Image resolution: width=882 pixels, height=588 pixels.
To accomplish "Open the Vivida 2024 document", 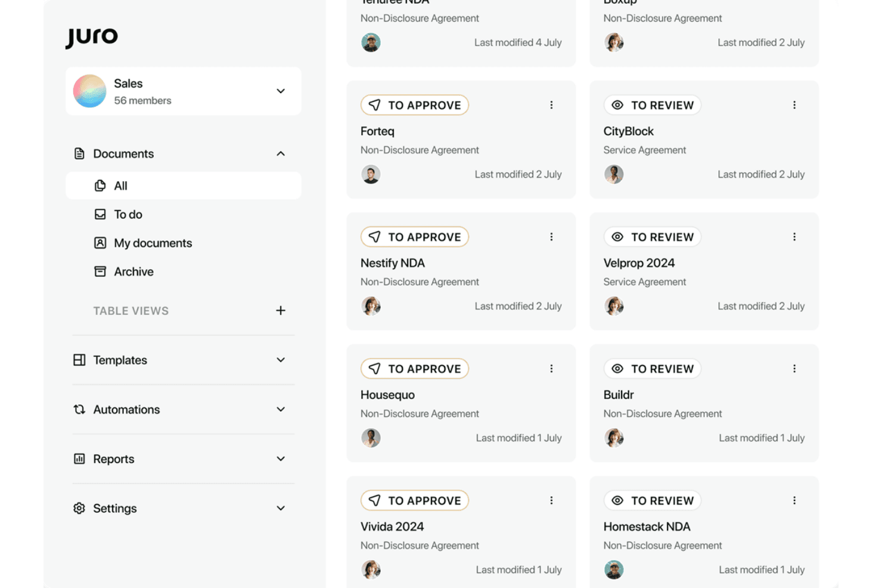I will coord(392,527).
